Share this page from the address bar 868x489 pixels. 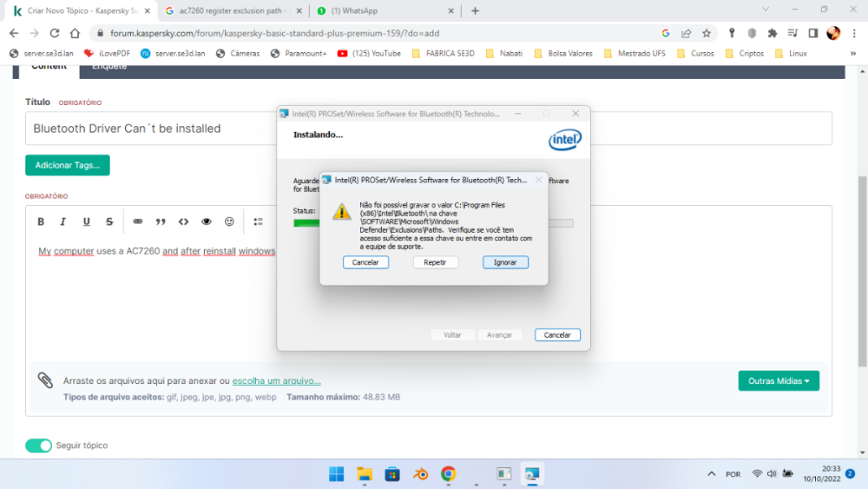(x=687, y=33)
